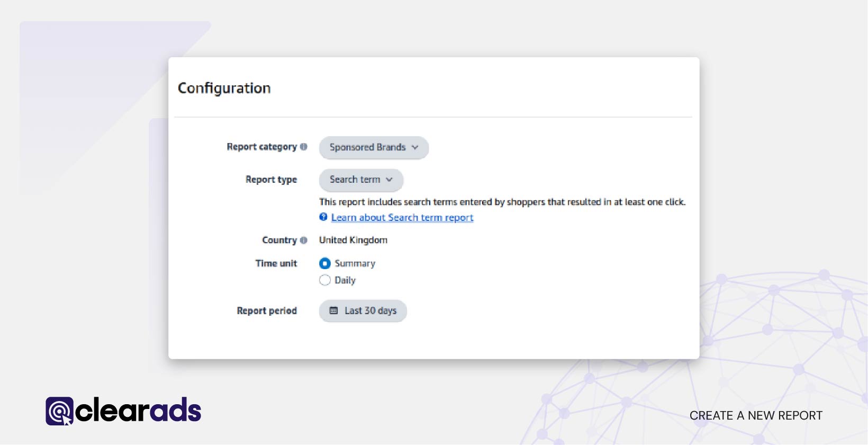Click the calendar icon in Last 30 days
868x445 pixels.
point(334,311)
